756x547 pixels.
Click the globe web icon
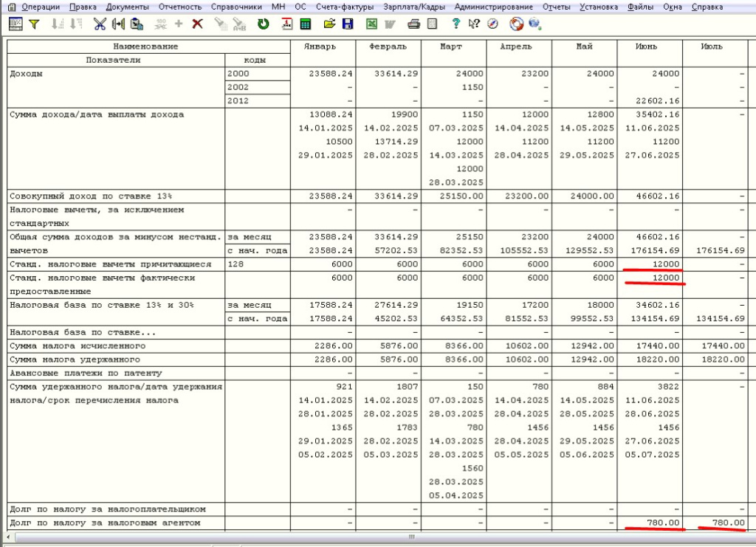pos(535,24)
